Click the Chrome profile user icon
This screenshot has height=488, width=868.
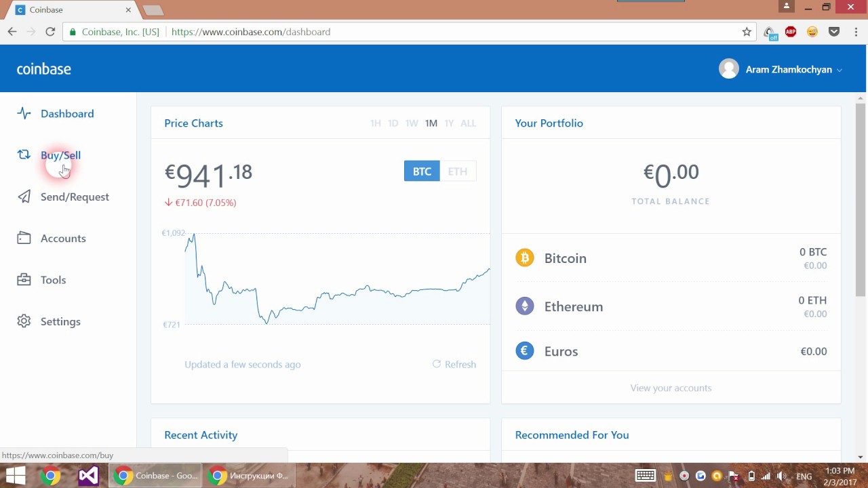[787, 5]
